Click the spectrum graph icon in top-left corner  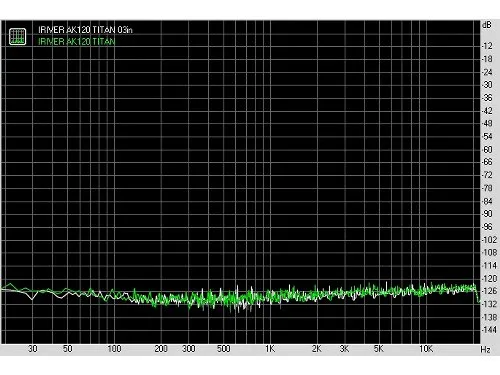pyautogui.click(x=17, y=36)
